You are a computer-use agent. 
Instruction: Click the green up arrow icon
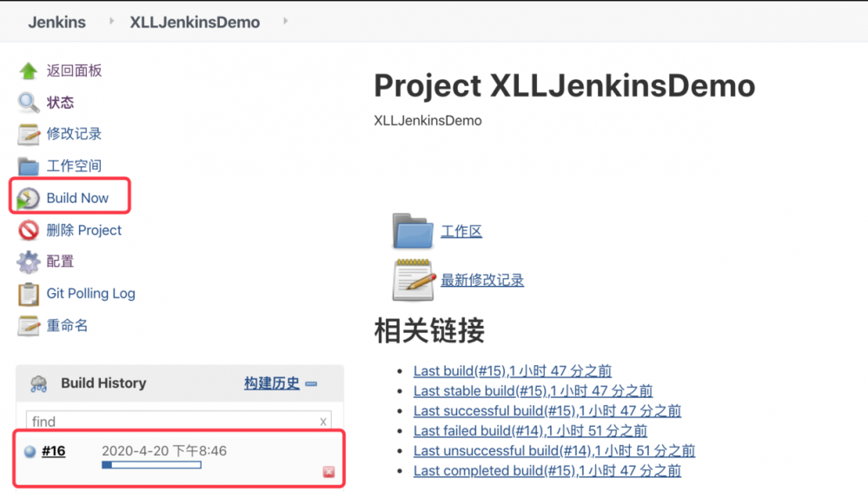click(28, 71)
